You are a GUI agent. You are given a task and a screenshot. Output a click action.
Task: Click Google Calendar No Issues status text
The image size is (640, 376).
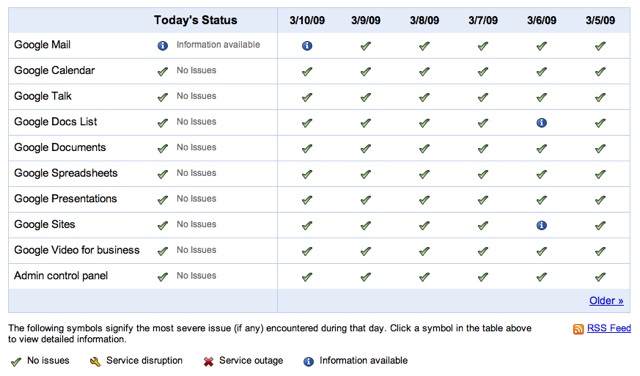[196, 71]
